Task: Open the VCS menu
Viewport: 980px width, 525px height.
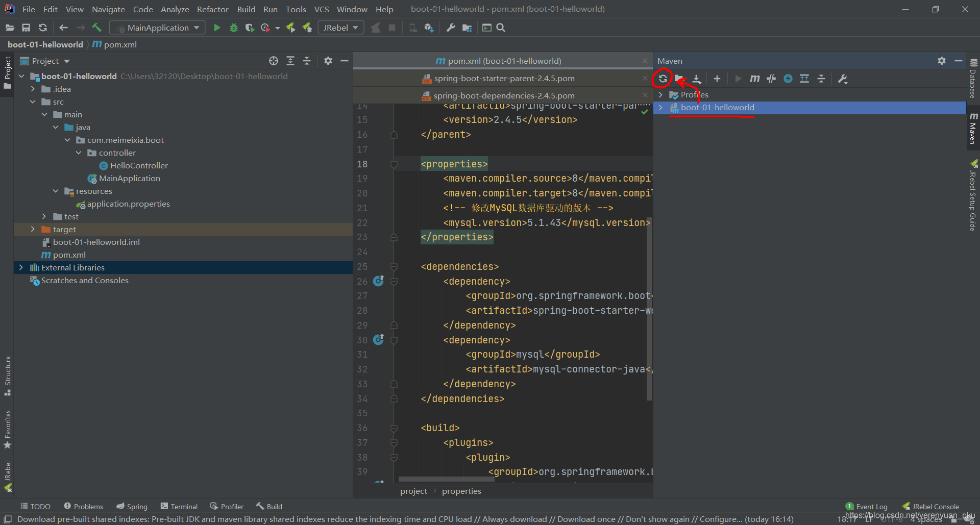Action: click(x=322, y=9)
